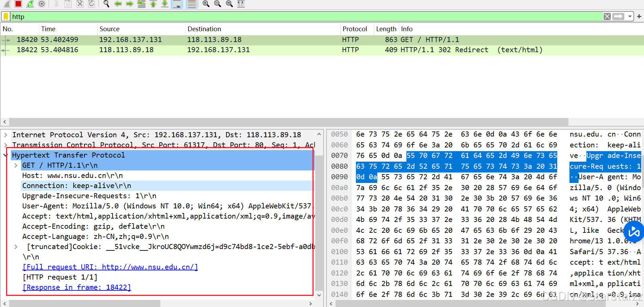Open the display filter history dropdown

(629, 16)
